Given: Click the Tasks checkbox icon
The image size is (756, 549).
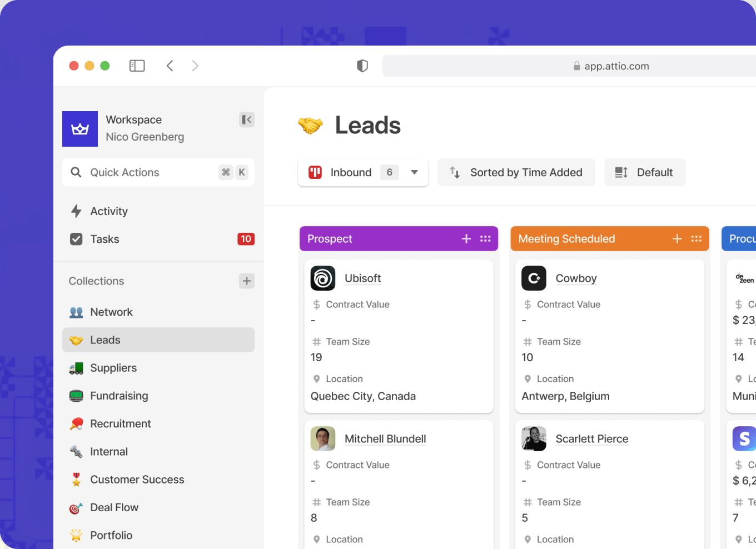Looking at the screenshot, I should point(76,239).
